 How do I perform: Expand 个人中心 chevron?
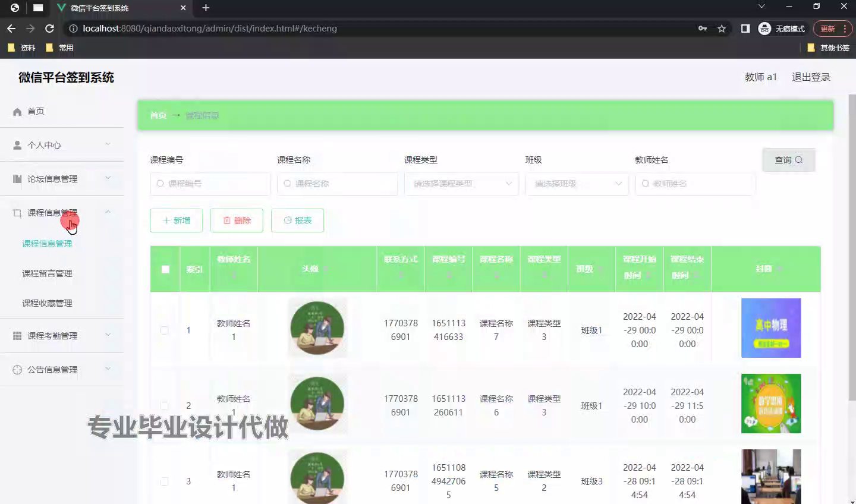(108, 144)
